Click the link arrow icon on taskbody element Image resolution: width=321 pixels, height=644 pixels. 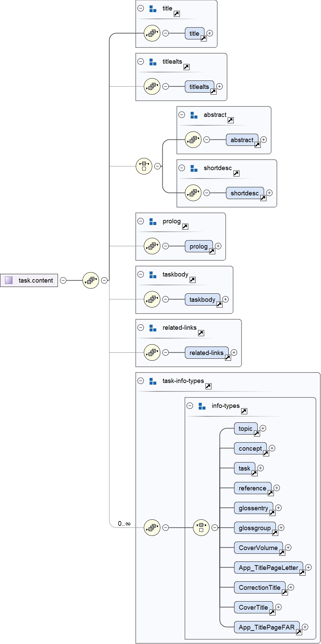219,304
